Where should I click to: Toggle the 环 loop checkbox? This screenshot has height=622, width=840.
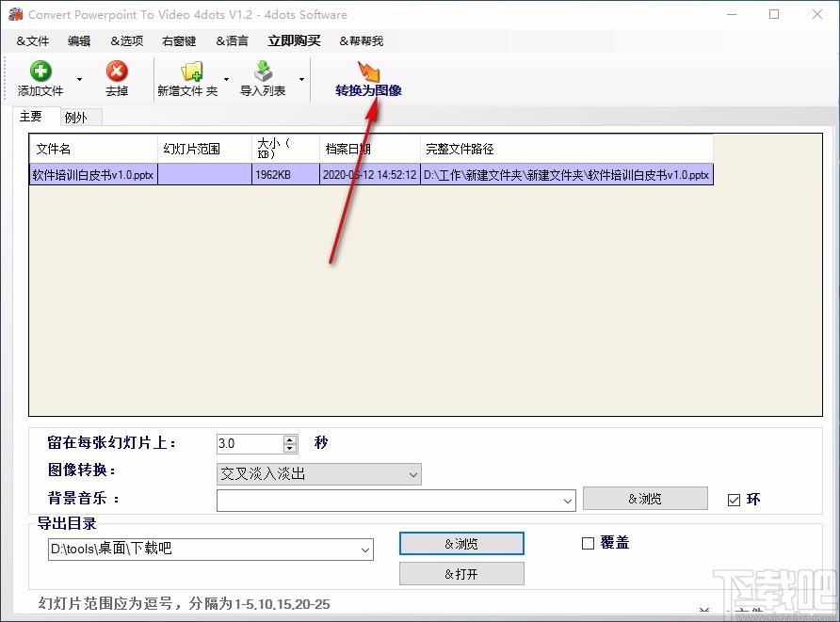tap(734, 500)
